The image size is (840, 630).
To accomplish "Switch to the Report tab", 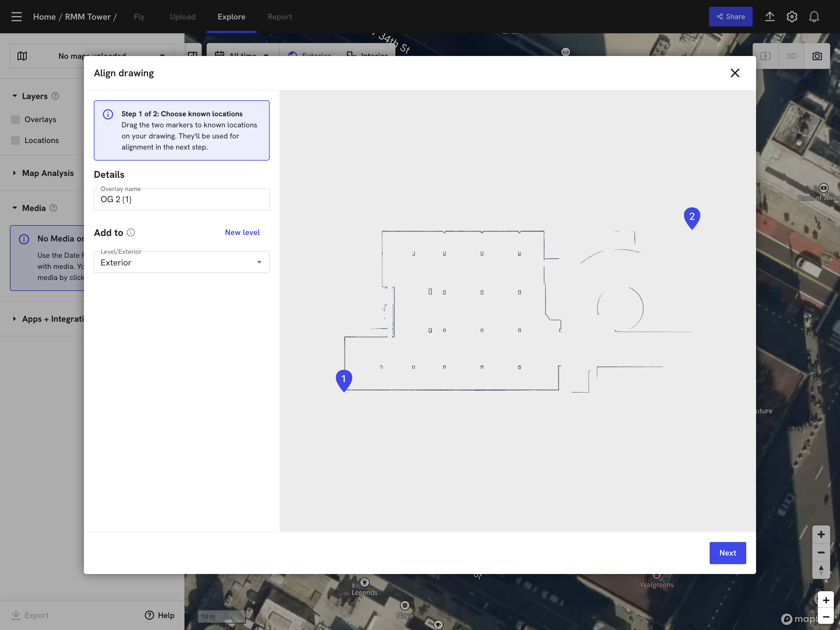I will 280,16.
